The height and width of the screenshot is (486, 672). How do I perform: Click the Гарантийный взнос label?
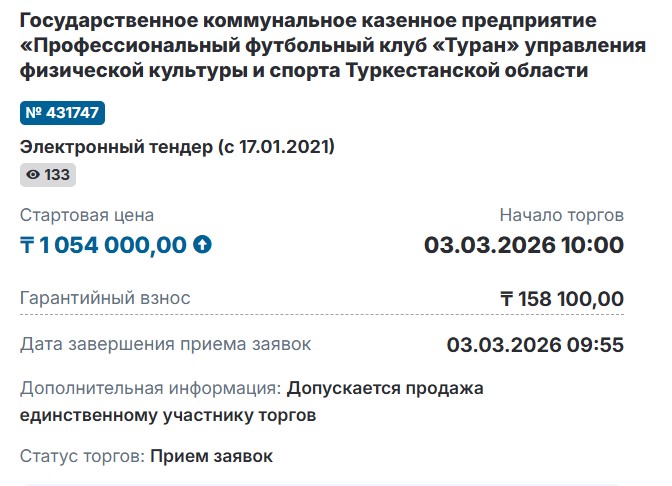click(105, 298)
